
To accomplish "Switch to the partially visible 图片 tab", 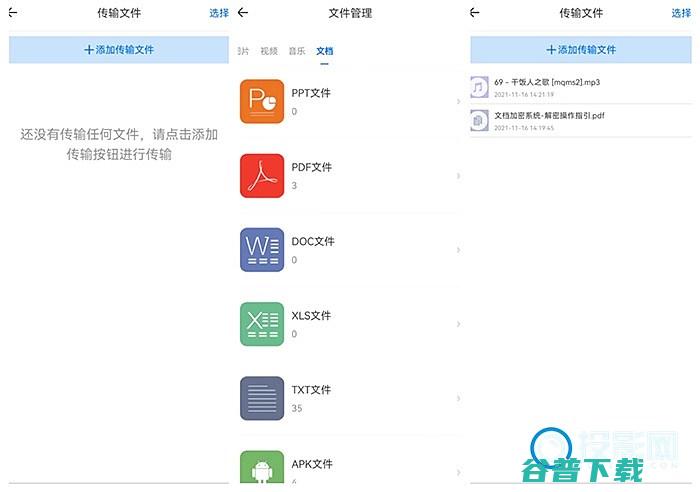I will click(243, 51).
